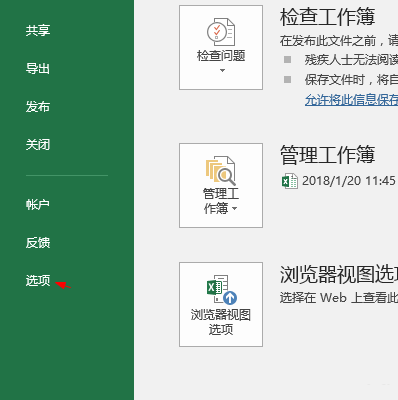Open the 允许将此信息保存 hyperlink
Image resolution: width=398 pixels, height=400 pixels.
pyautogui.click(x=351, y=100)
